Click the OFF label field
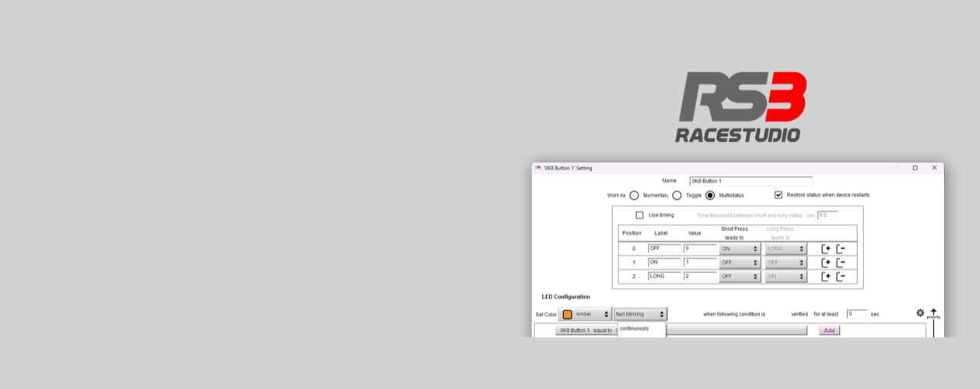 point(664,248)
